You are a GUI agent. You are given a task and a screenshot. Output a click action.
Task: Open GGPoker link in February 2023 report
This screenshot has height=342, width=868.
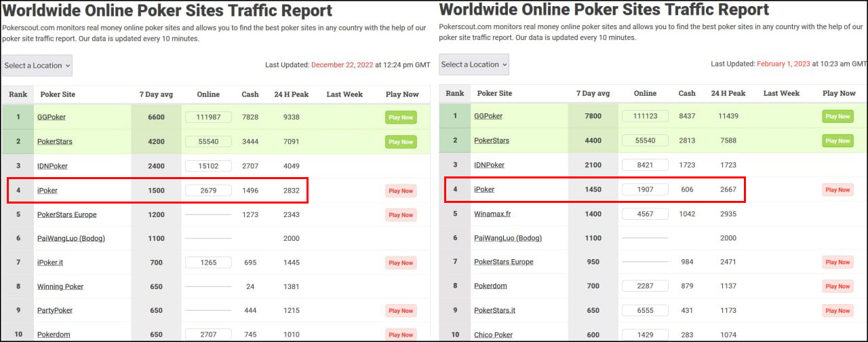[488, 116]
